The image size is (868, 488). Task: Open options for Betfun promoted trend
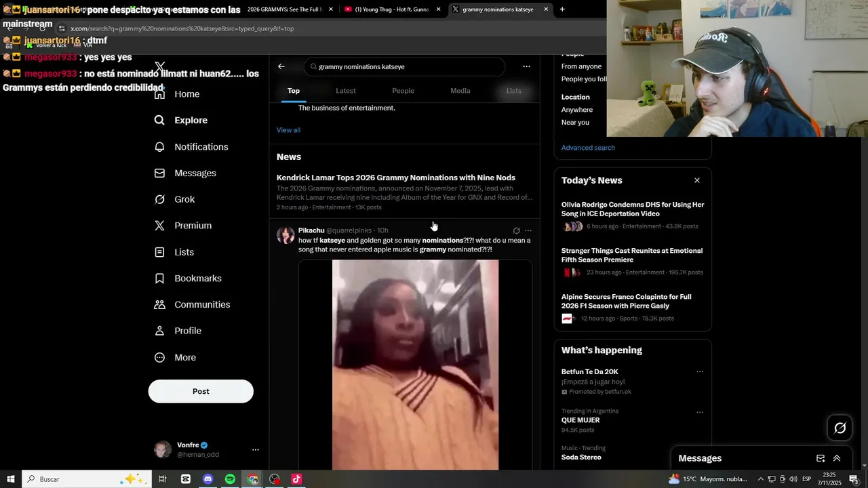[x=700, y=371]
